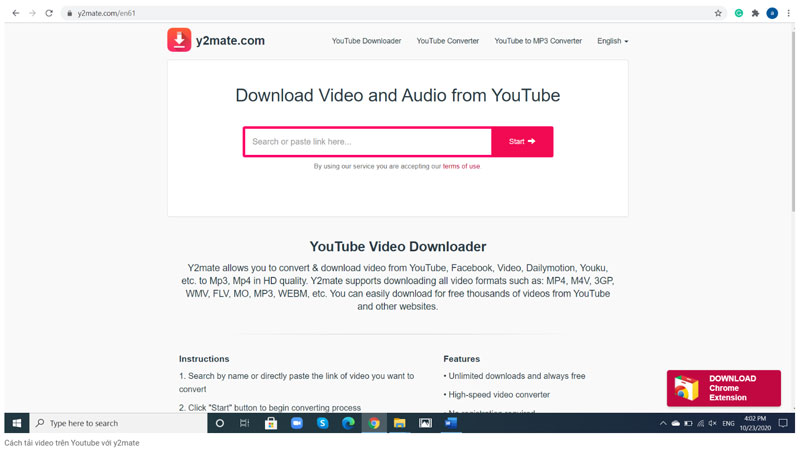This screenshot has width=800, height=450.
Task: Open YouTube Downloader nav item
Action: 366,41
